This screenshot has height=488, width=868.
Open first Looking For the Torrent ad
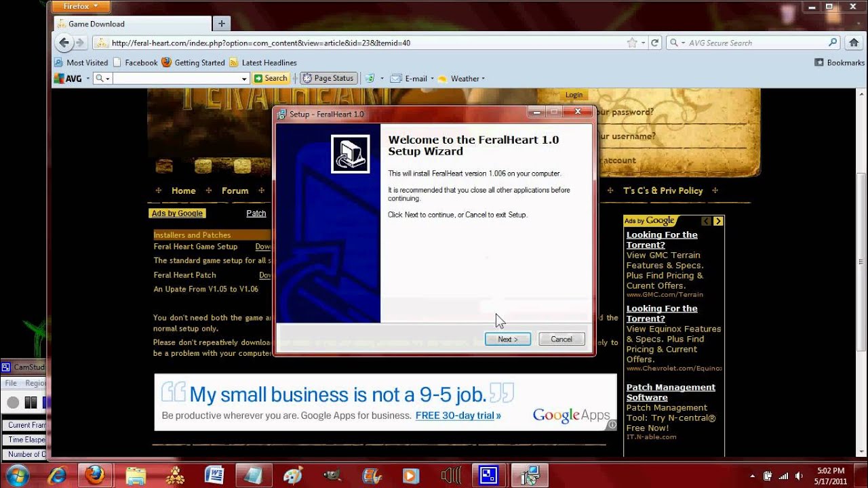(x=661, y=240)
